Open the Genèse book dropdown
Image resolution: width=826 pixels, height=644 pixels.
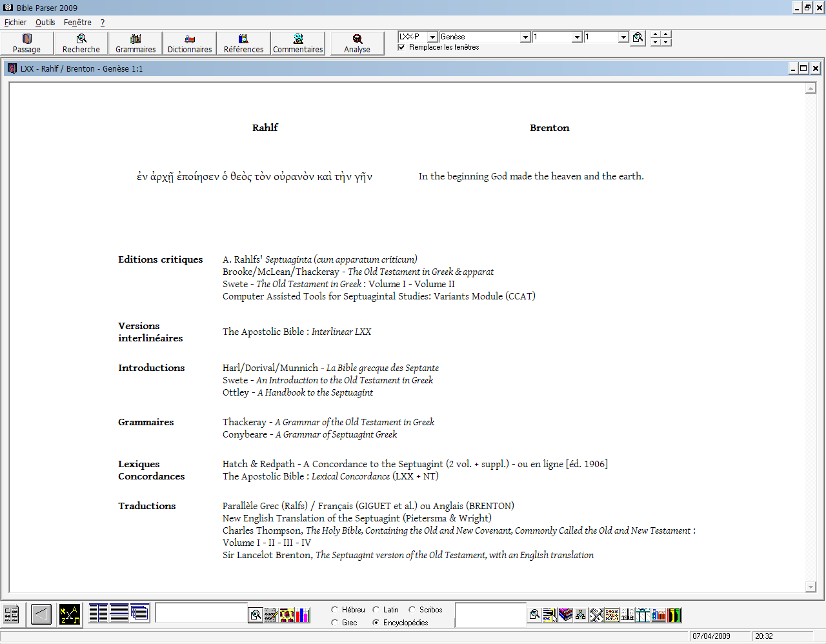coord(525,37)
